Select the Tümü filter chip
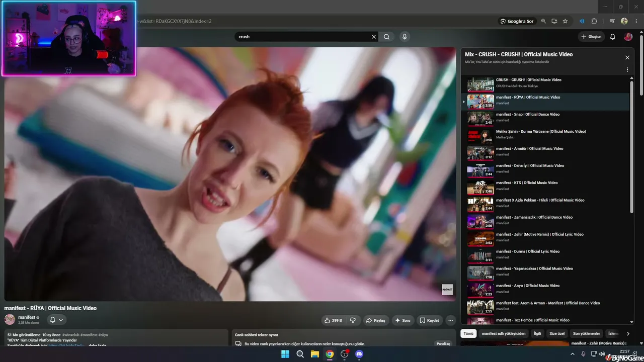Screen dimensions: 644x362 point(468,333)
